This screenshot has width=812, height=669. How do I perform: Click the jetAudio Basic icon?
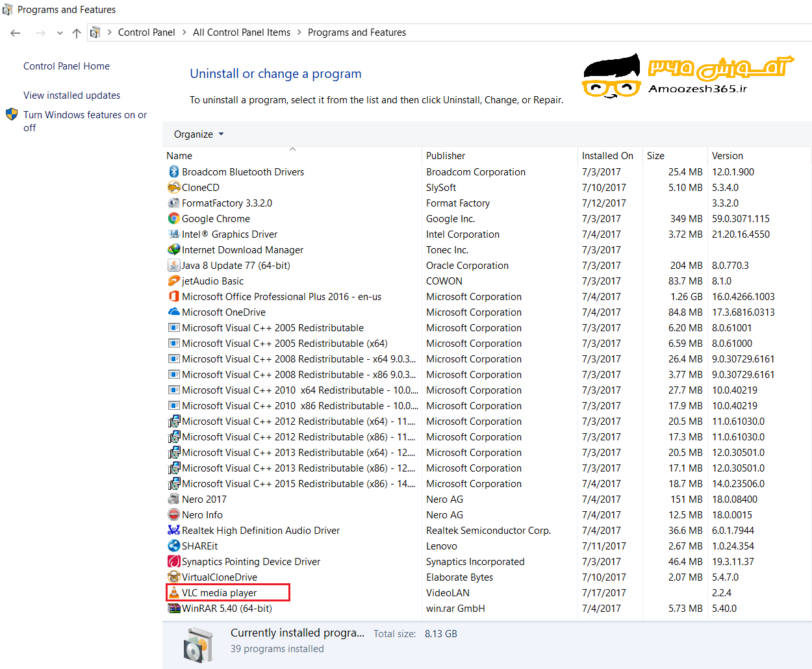click(x=173, y=281)
